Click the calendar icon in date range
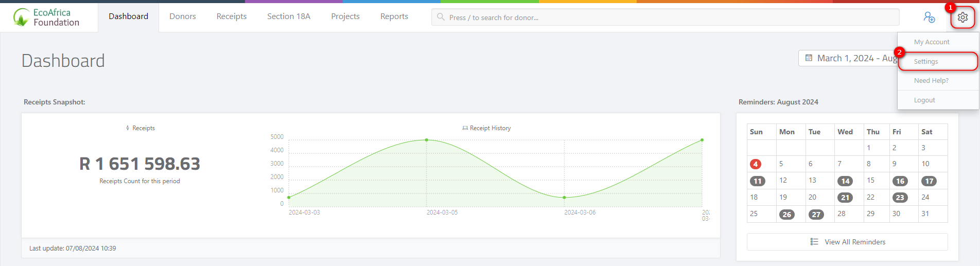Screen dimensions: 980x266 click(x=809, y=58)
